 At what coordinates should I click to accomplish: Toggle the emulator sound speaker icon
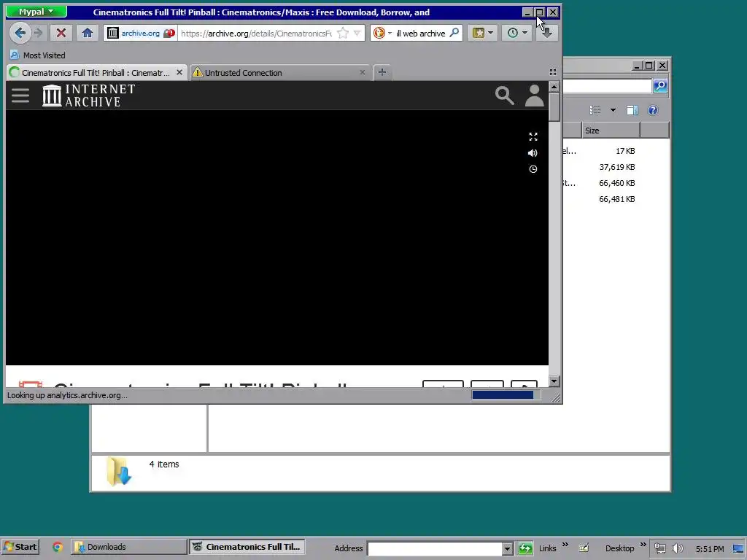point(533,153)
